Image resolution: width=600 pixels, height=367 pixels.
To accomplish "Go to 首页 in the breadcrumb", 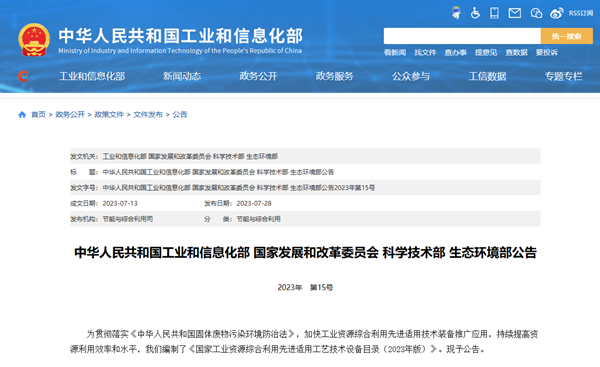I will point(38,114).
